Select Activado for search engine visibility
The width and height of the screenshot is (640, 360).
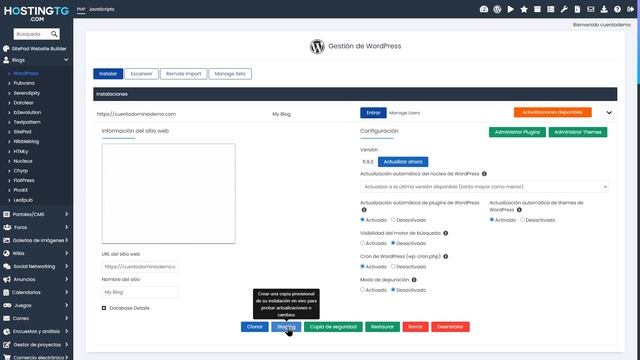coord(362,243)
